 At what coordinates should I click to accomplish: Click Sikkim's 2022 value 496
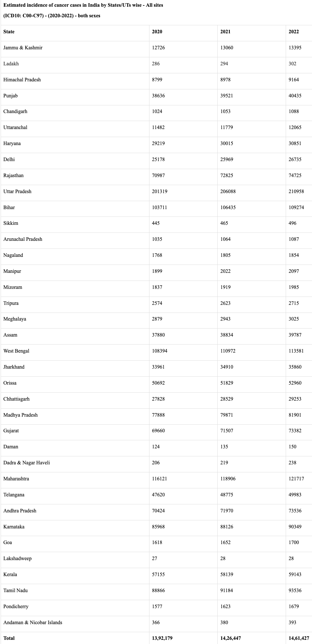click(x=292, y=223)
